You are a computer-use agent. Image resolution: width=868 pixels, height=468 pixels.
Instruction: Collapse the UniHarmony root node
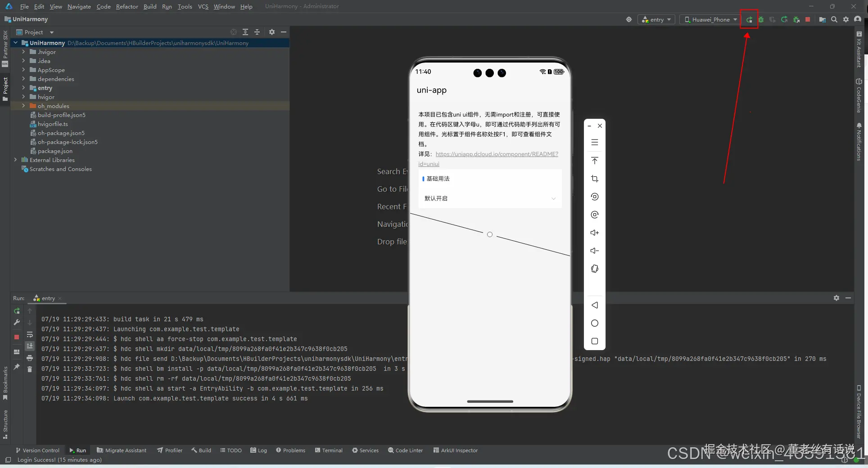[x=16, y=43]
